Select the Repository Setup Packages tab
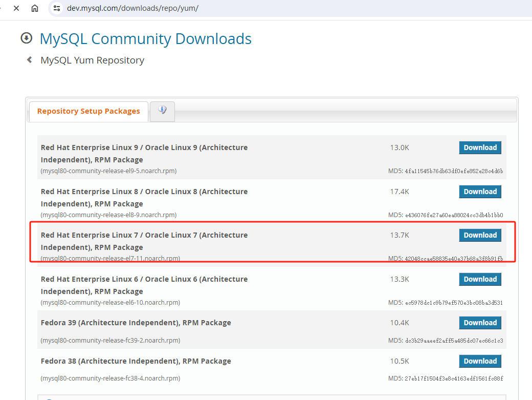Viewport: 532px width, 400px height. (88, 111)
